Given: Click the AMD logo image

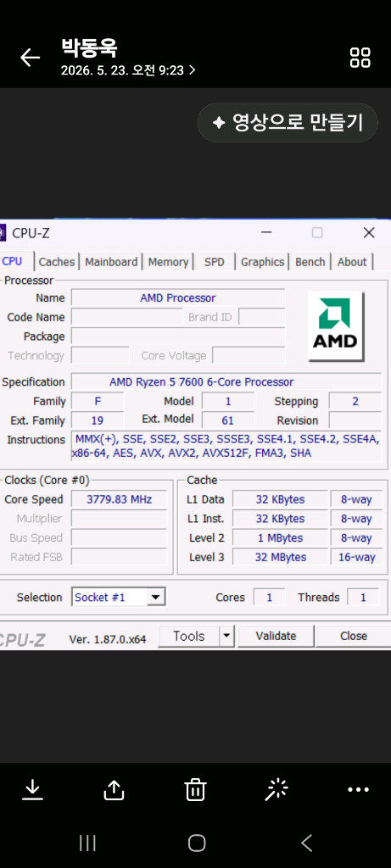Looking at the screenshot, I should click(x=336, y=326).
